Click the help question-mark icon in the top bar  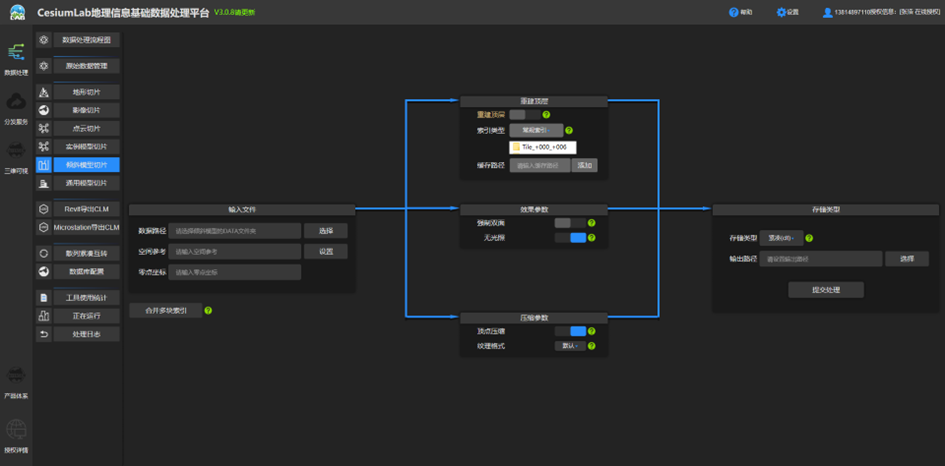733,12
